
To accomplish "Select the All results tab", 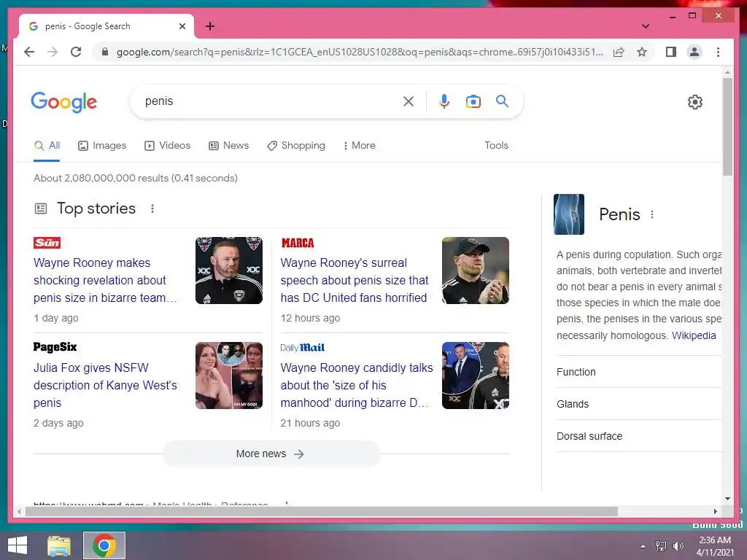I will (x=47, y=146).
